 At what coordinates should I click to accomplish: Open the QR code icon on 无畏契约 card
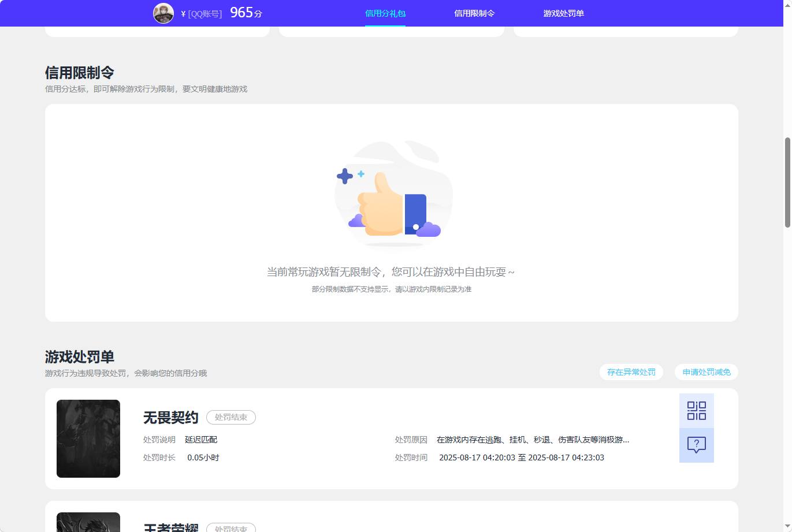(697, 411)
